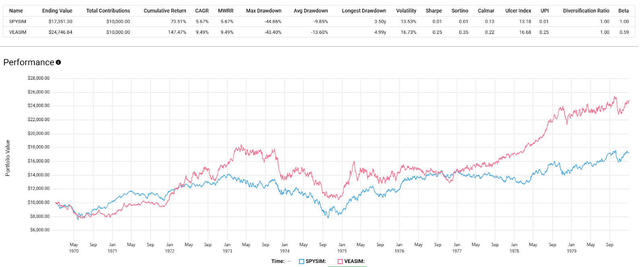The image size is (644, 267).
Task: Click the pink VEASIM legend square
Action: [340, 261]
